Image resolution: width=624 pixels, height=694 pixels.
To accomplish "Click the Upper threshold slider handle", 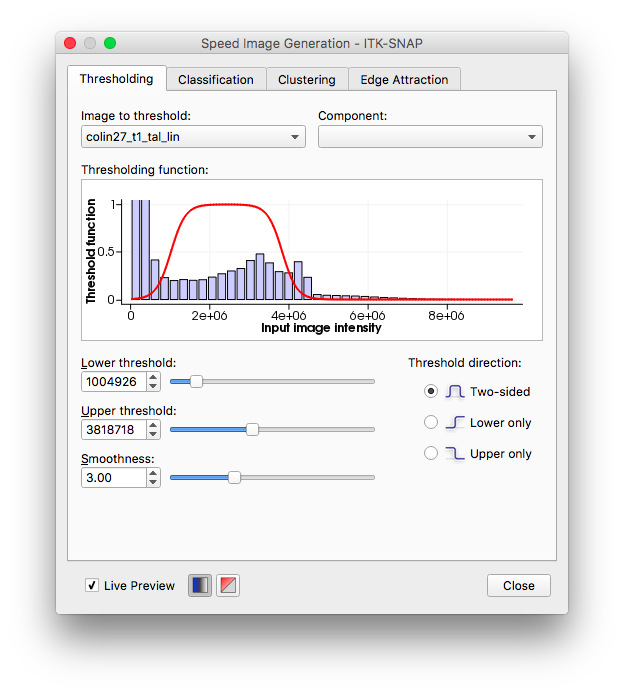I will pos(252,429).
